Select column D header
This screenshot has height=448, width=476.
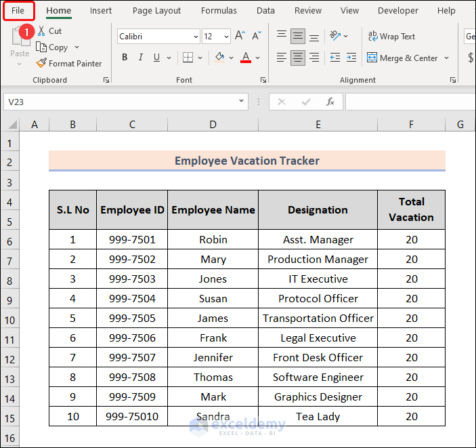coord(213,124)
